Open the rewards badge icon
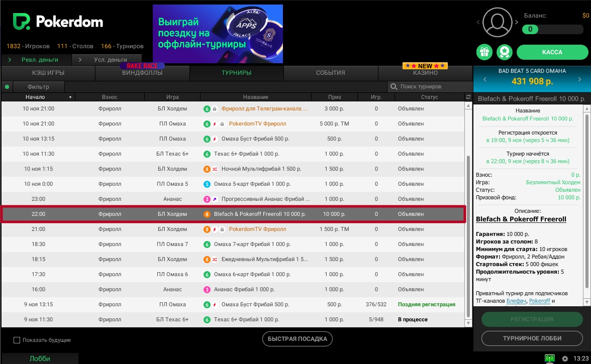Screen dimensions: 591x364 tap(505, 52)
